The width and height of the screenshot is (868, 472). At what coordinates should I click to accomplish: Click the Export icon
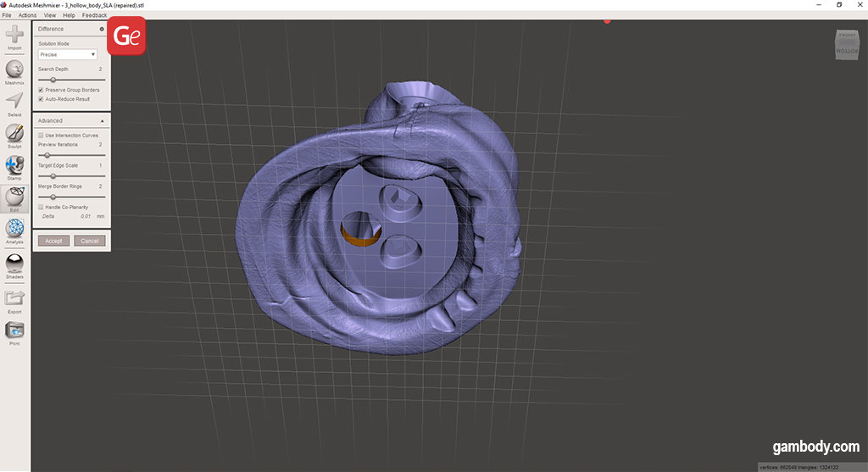point(14,297)
